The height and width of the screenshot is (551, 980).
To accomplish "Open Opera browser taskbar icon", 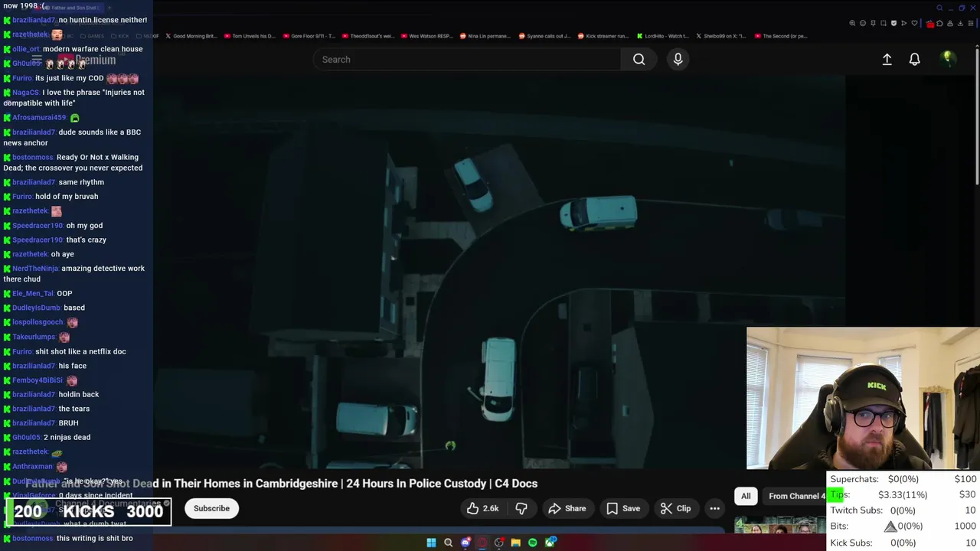I will pos(482,543).
